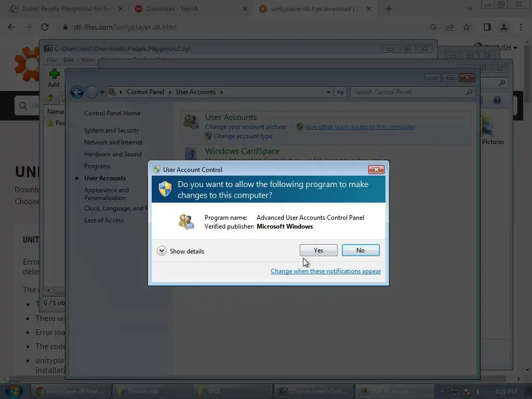The image size is (532, 399).
Task: Click Change account type
Action: [243, 136]
